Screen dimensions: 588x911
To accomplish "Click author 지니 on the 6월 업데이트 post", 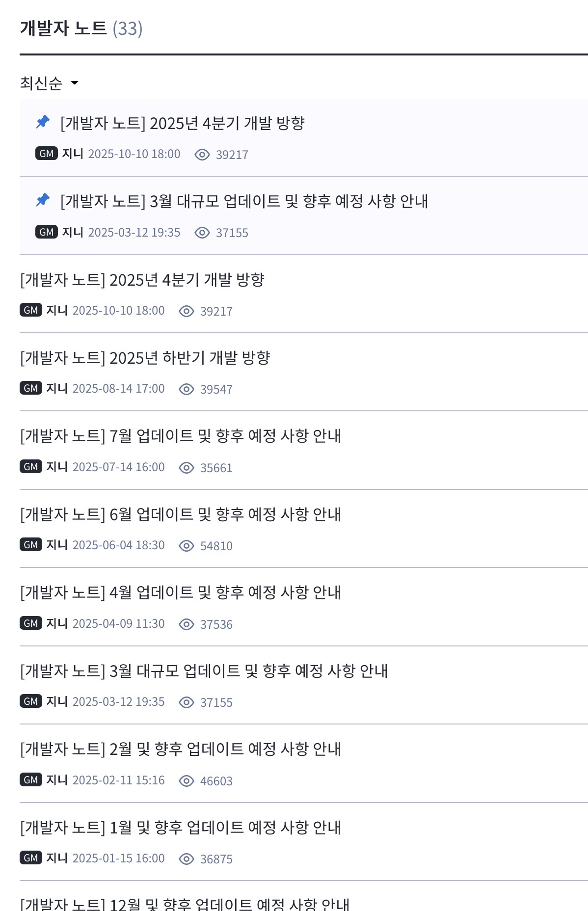I will click(x=57, y=545).
